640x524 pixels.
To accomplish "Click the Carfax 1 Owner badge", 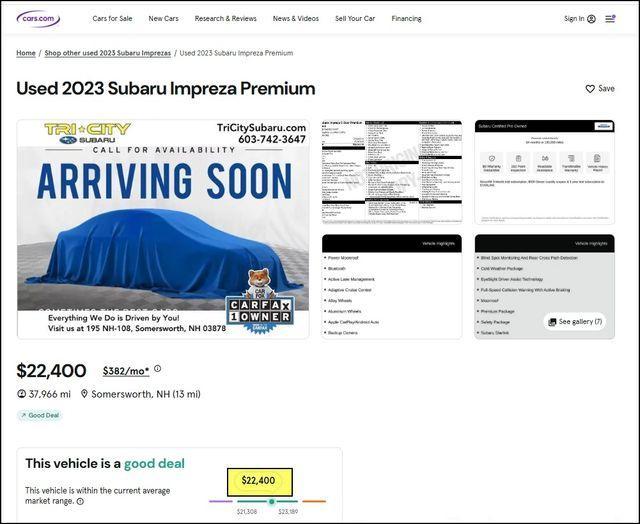I will [x=260, y=302].
